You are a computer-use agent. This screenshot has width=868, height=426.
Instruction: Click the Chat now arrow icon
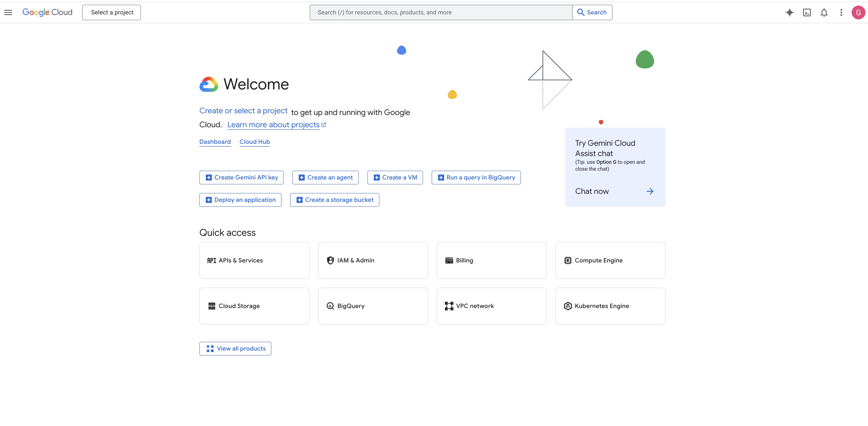[650, 191]
